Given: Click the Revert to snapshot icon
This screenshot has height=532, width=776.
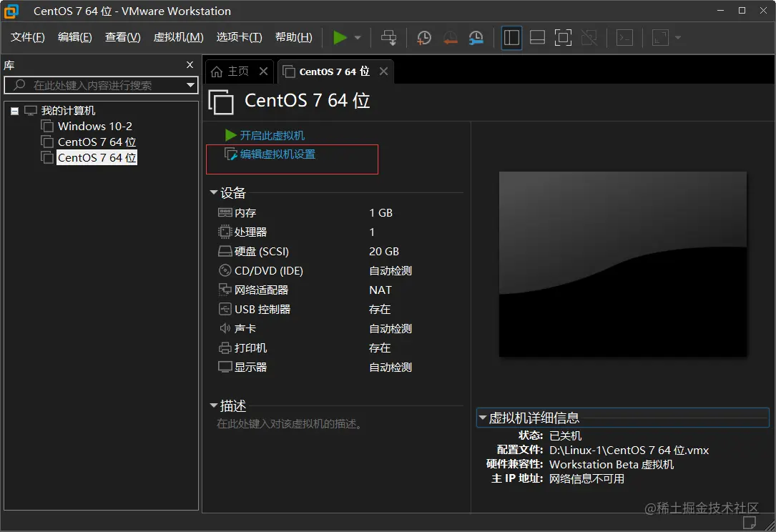Looking at the screenshot, I should tap(451, 38).
